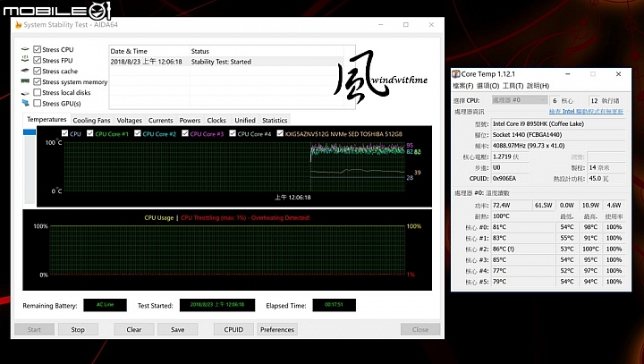
Task: Minimize the Core Temp window
Action: pyautogui.click(x=568, y=74)
